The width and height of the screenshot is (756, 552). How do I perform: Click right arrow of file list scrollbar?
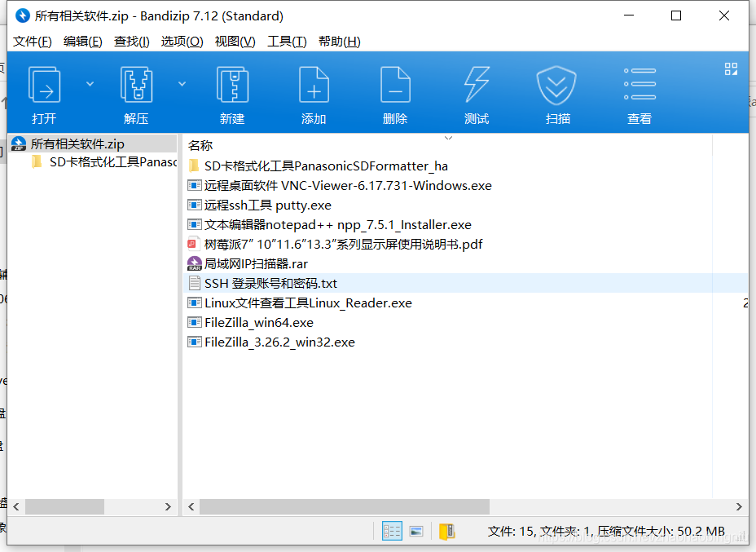pyautogui.click(x=739, y=506)
